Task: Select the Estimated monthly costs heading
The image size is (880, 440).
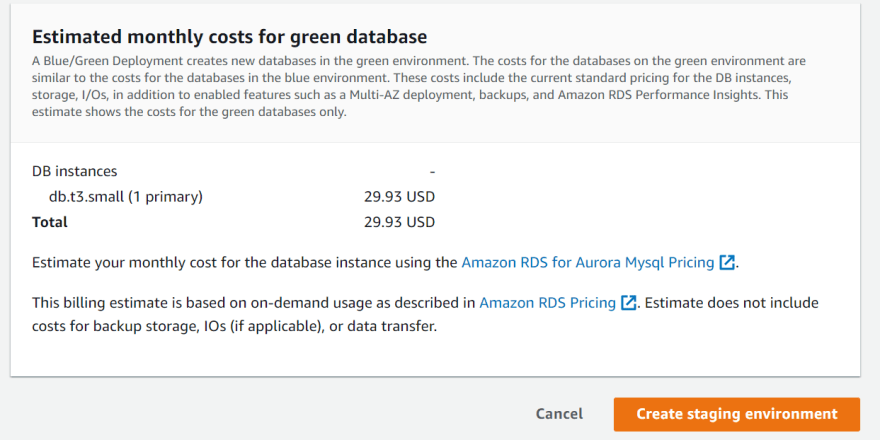Action: pyautogui.click(x=230, y=36)
